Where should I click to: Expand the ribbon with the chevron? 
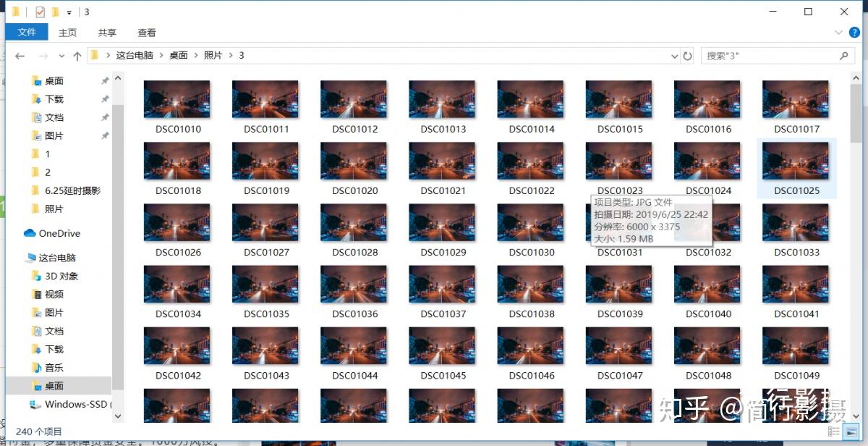click(838, 33)
